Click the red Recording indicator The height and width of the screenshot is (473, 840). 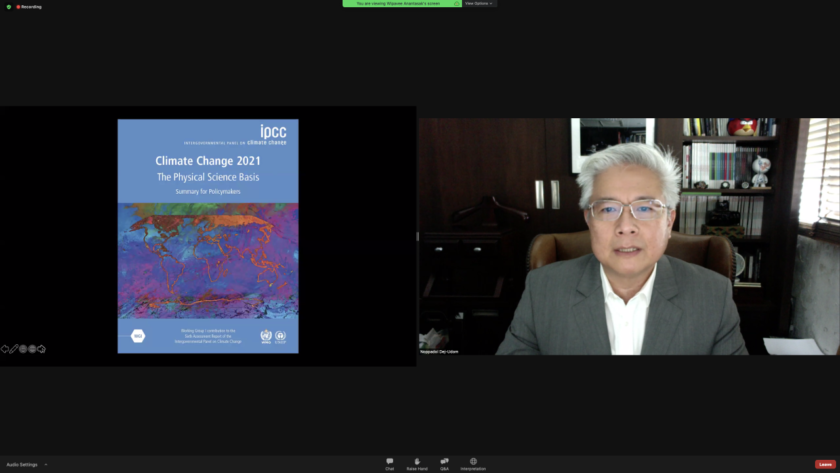(28, 6)
